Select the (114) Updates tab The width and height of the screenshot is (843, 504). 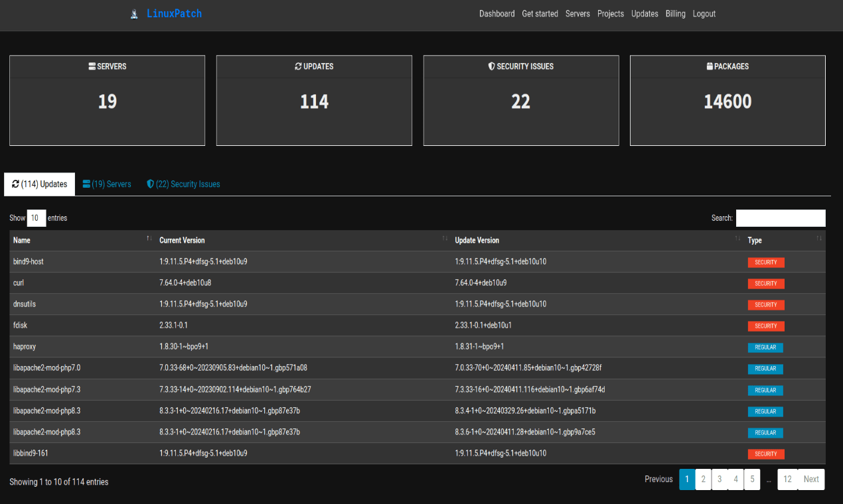click(x=39, y=184)
